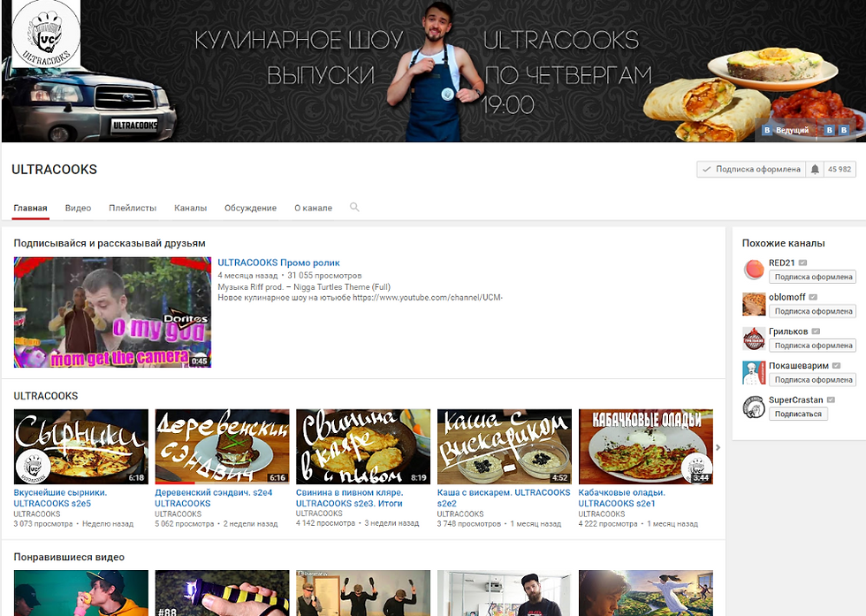
Task: Click ULTRACOOKS channel title text
Action: pyautogui.click(x=54, y=170)
